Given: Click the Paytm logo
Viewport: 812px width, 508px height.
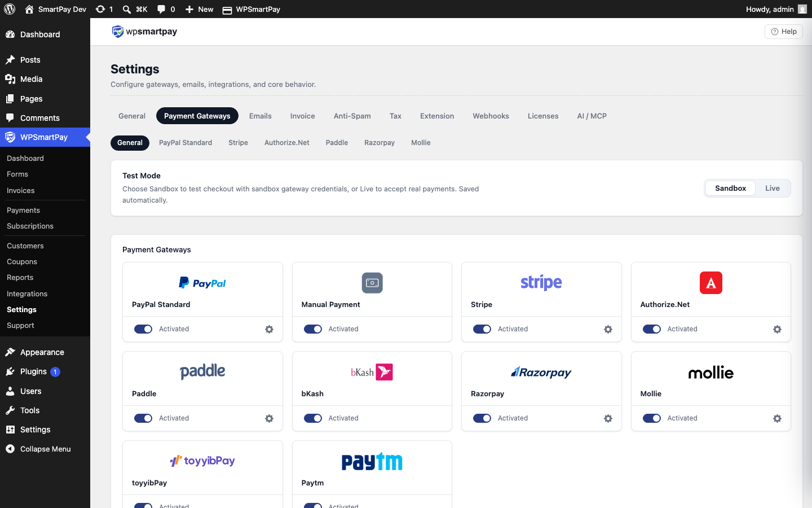Looking at the screenshot, I should [372, 461].
